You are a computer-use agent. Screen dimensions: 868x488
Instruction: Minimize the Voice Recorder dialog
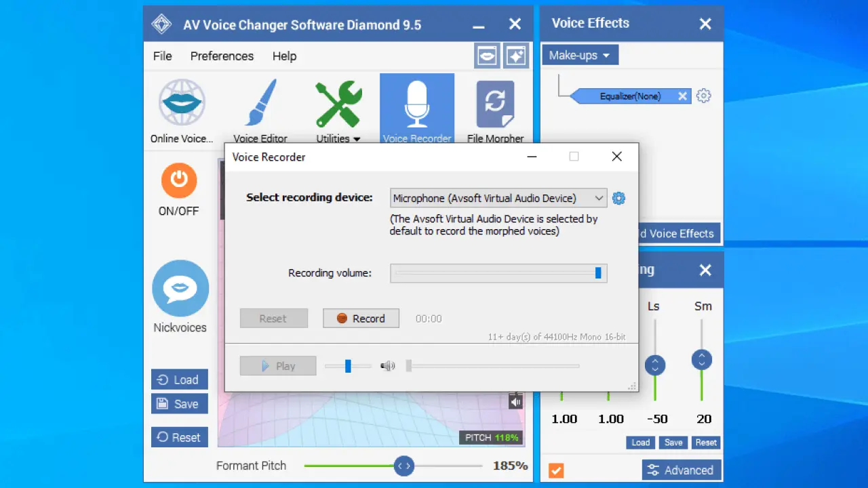click(532, 157)
